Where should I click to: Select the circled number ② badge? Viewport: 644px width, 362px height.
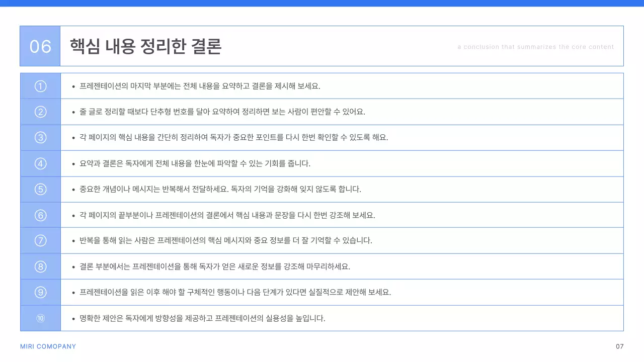pos(40,112)
